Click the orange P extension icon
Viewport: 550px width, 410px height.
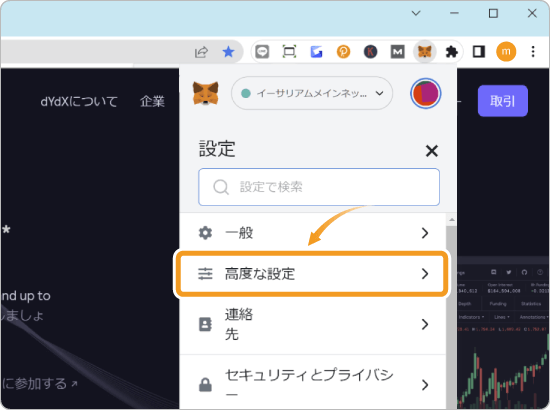coord(343,52)
